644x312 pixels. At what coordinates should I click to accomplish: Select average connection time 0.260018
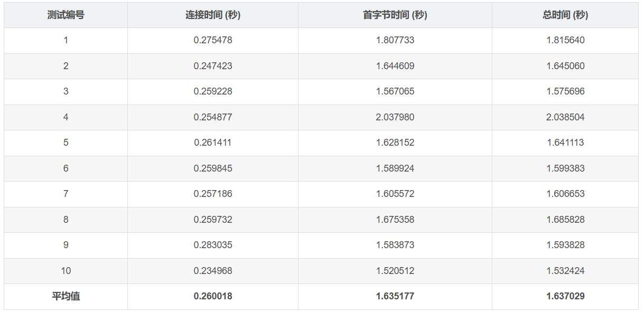212,296
